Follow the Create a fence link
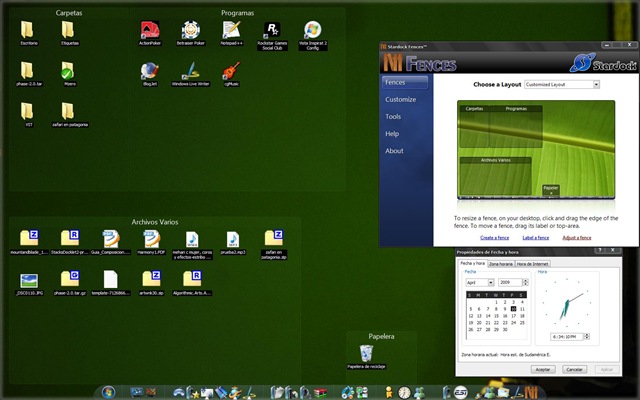 pos(494,238)
